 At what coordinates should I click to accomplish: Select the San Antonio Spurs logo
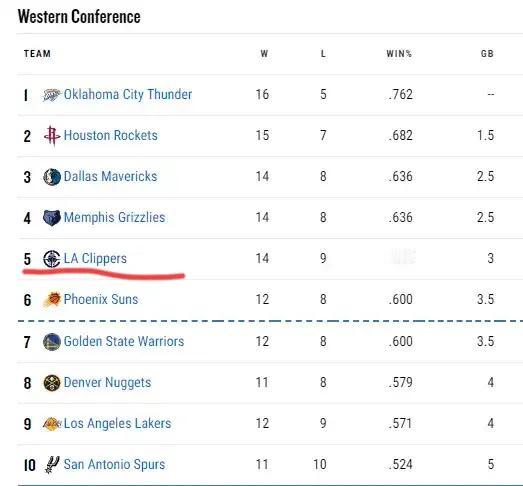tap(52, 465)
